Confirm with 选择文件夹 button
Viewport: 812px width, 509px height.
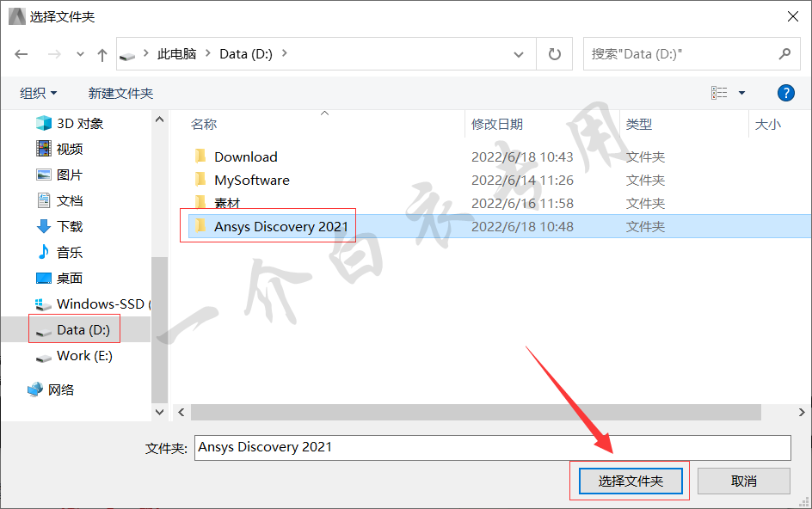coord(631,481)
